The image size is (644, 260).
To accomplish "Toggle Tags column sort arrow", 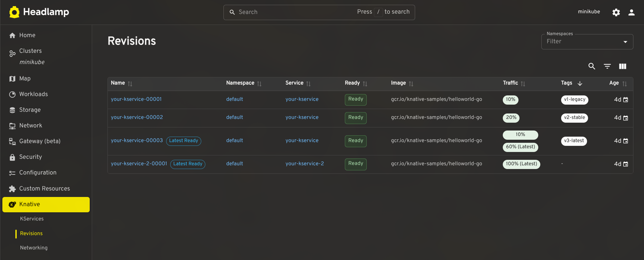I will coord(580,83).
